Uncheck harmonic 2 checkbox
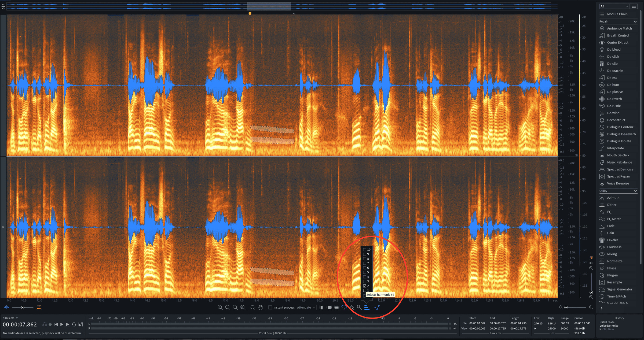This screenshot has width=644, height=340. 365,286
